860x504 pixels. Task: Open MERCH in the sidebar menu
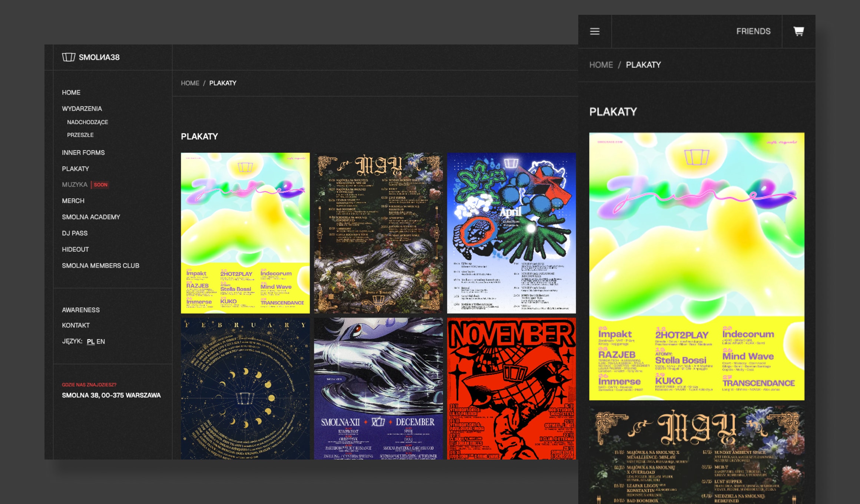73,201
